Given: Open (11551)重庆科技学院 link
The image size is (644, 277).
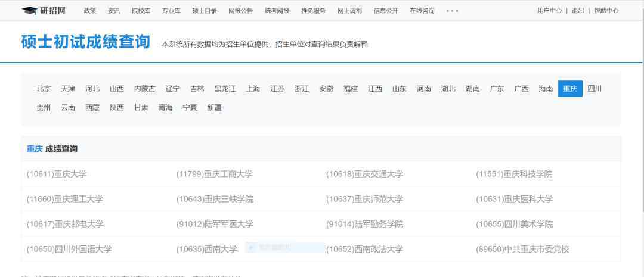Looking at the screenshot, I should (514, 174).
